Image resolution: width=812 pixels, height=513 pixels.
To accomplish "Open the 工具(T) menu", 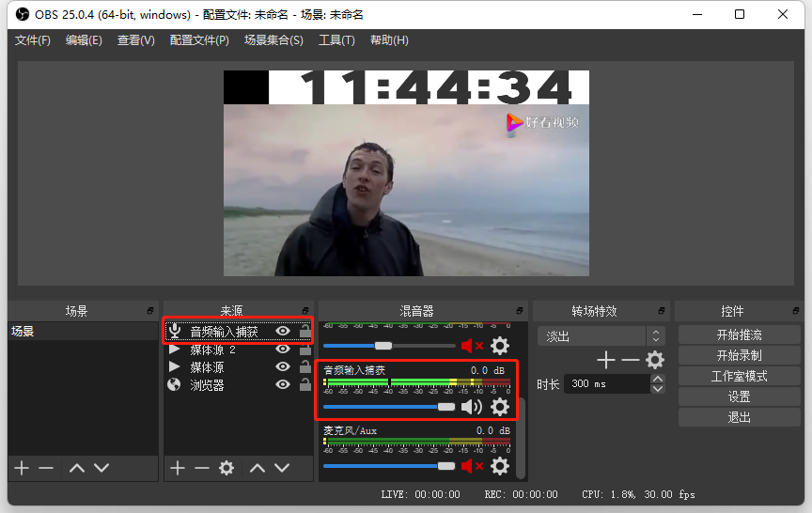I will tap(336, 40).
